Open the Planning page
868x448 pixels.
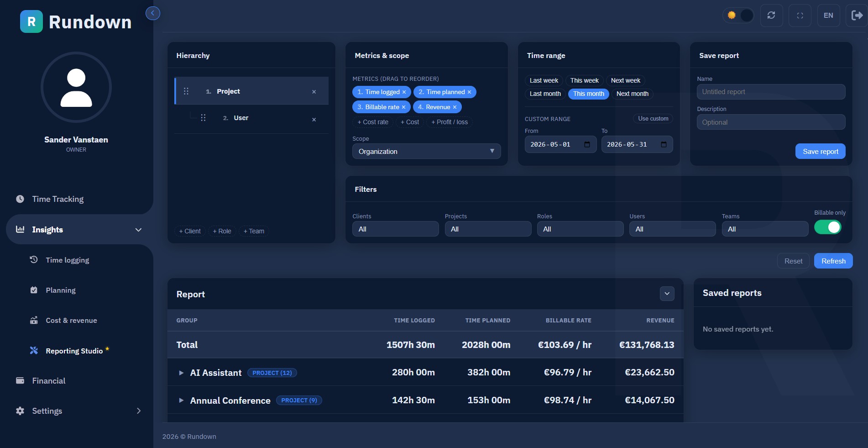[x=61, y=290]
